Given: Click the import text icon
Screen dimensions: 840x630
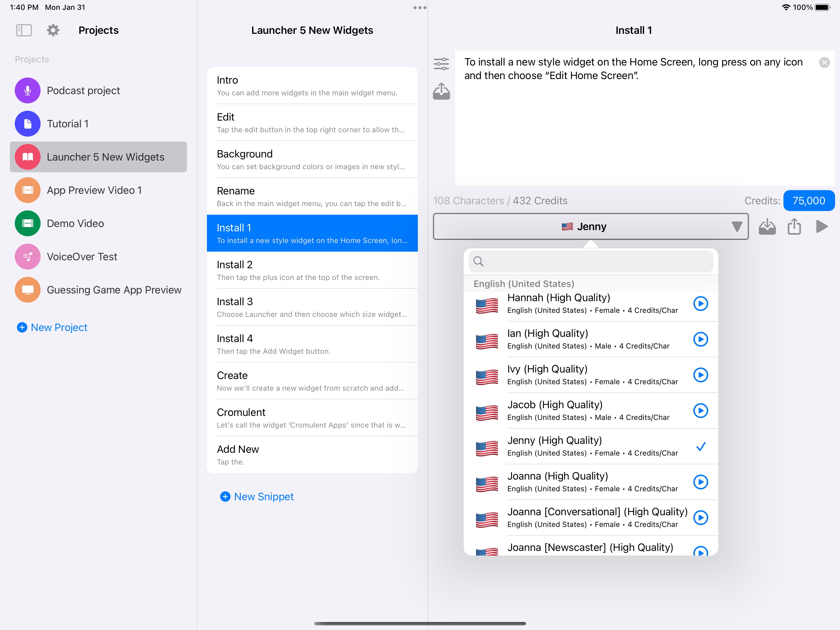Looking at the screenshot, I should [441, 91].
